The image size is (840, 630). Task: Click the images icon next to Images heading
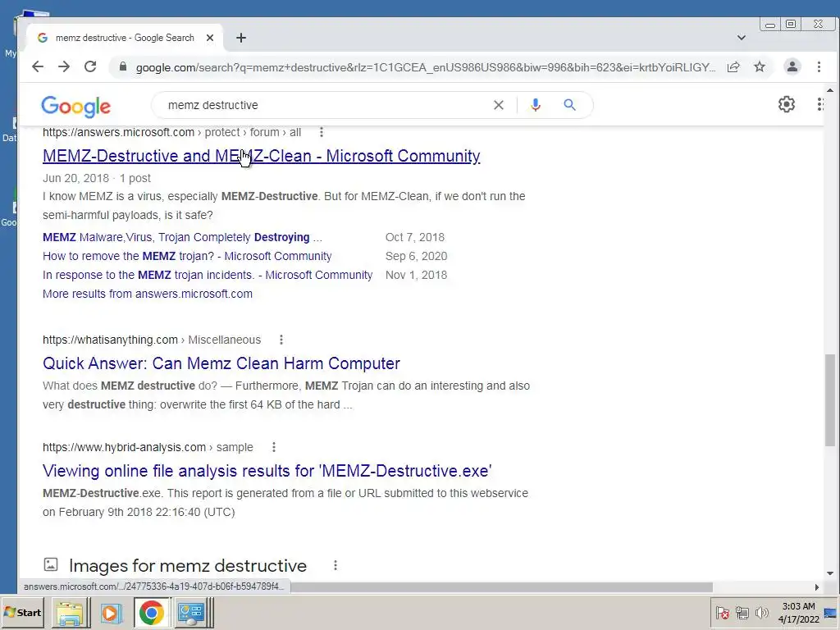[51, 564]
